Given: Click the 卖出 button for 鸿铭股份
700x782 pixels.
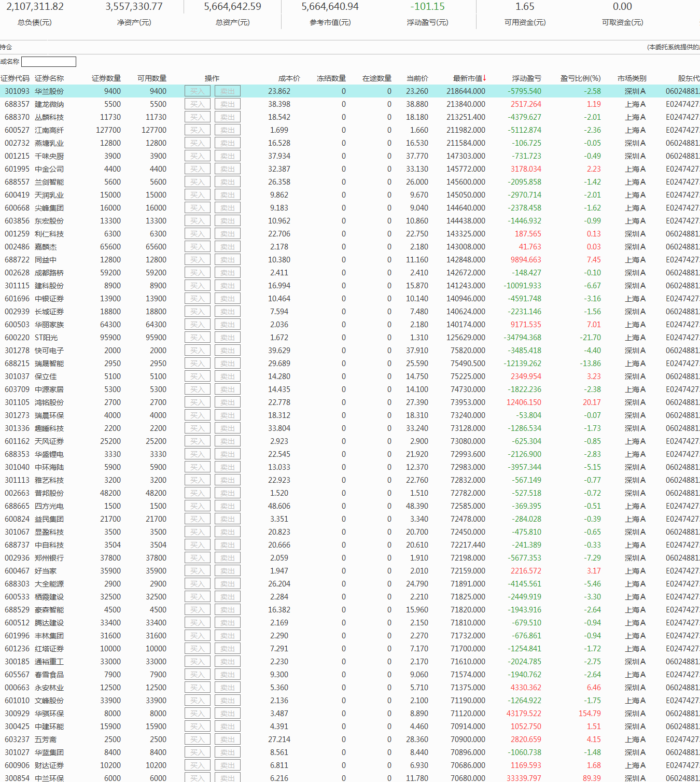Looking at the screenshot, I should click(227, 402).
